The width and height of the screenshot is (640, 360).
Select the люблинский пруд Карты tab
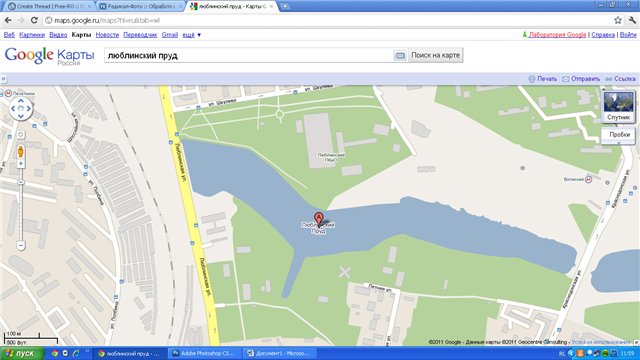(232, 7)
